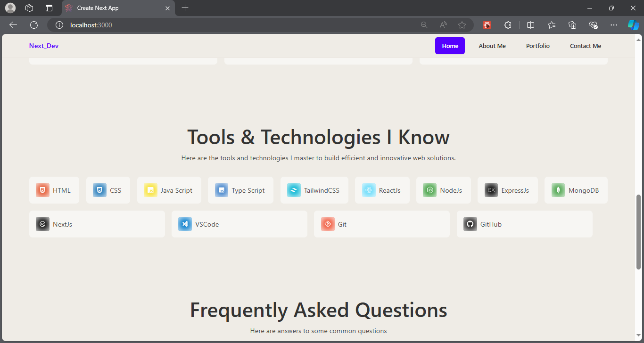Click the HTML5 icon
The image size is (644, 343).
pos(42,190)
